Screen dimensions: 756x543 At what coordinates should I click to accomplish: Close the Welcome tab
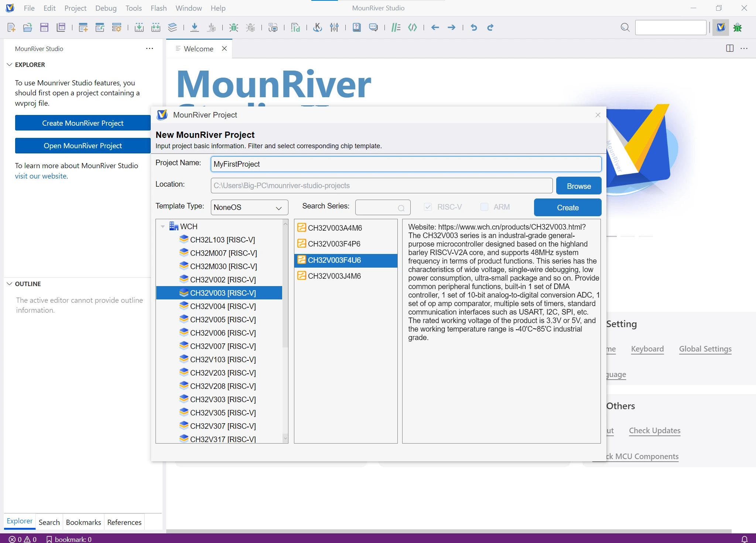coord(224,48)
